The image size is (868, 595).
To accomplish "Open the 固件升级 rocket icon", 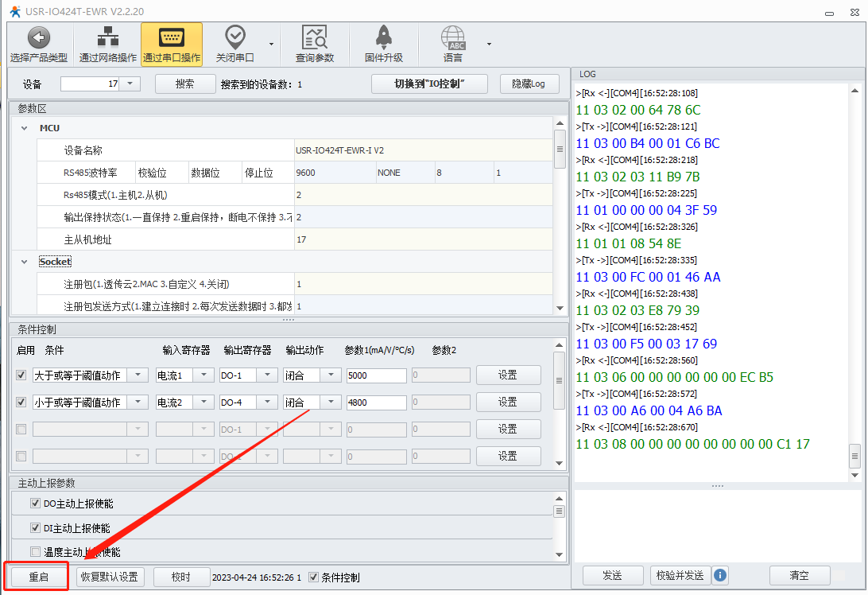I will click(x=384, y=37).
